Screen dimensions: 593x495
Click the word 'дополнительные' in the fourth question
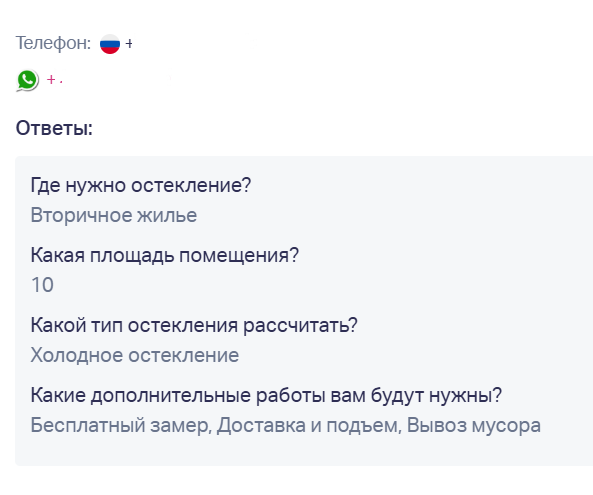click(171, 396)
